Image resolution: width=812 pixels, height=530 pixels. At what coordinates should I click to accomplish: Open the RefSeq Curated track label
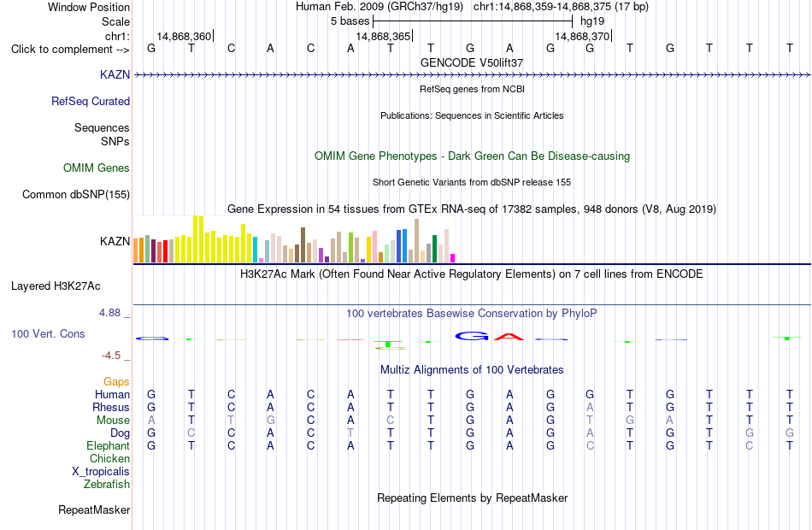click(x=91, y=101)
